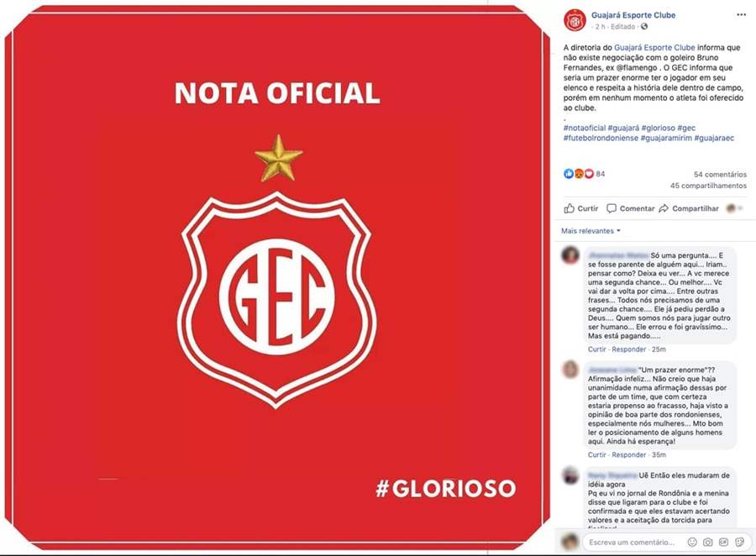Click the #notaoficial hashtag

click(x=585, y=128)
